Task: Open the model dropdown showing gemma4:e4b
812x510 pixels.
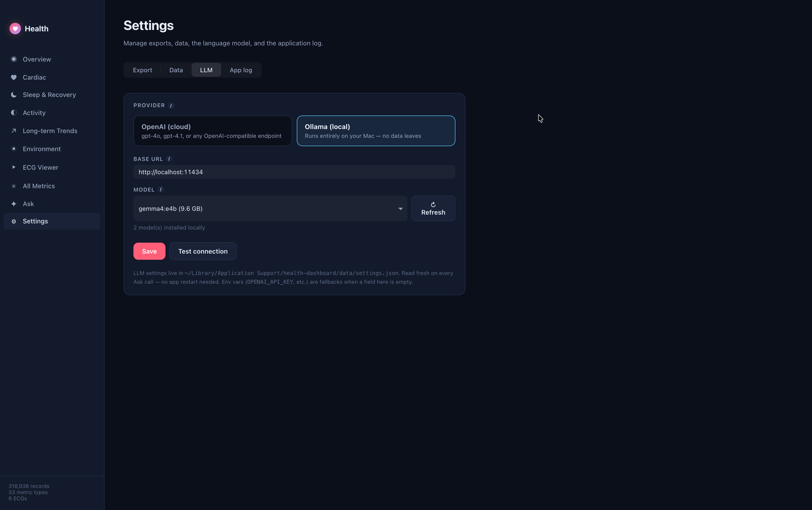Action: point(270,208)
